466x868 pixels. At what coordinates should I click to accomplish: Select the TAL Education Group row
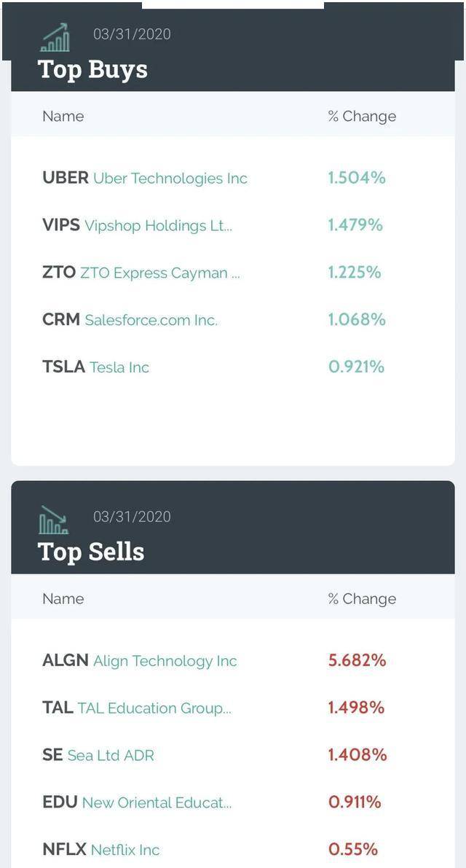137,708
